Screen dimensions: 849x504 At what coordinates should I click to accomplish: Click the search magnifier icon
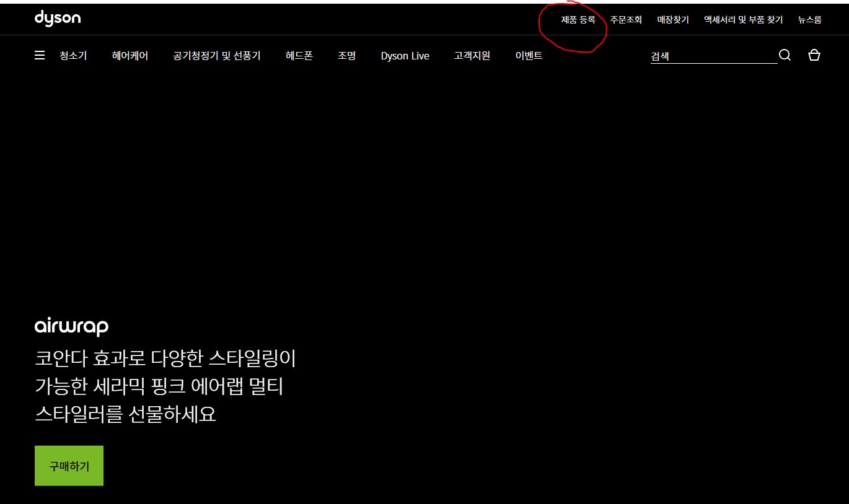point(785,55)
